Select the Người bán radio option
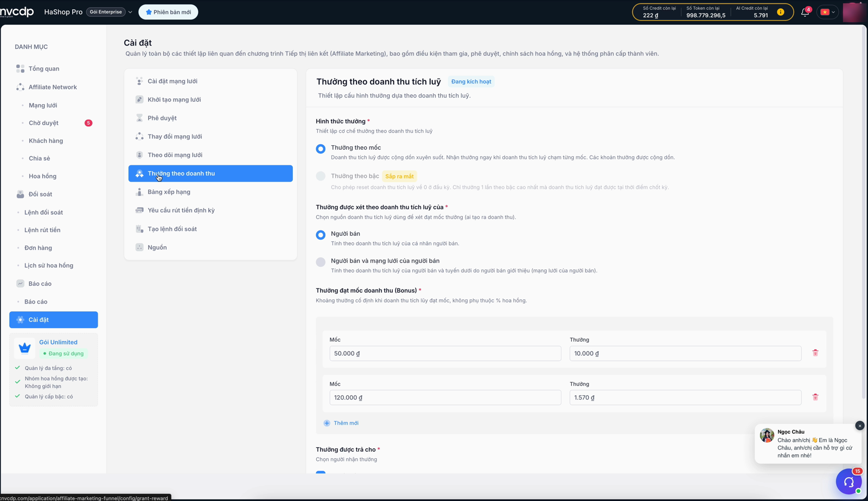 coord(321,235)
